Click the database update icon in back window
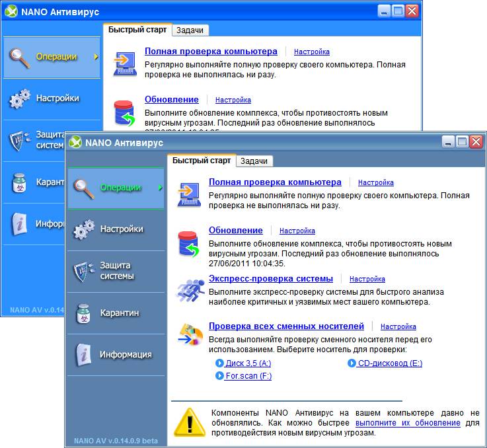 (x=124, y=113)
